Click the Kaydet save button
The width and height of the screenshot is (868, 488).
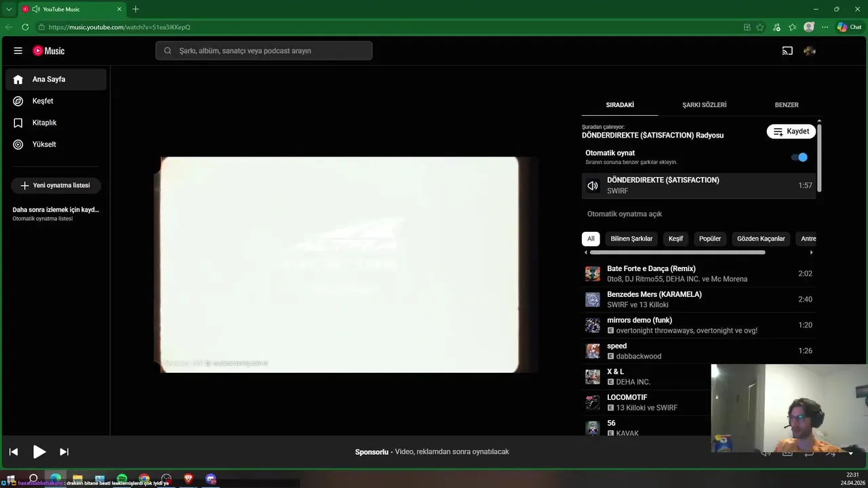[x=791, y=131]
